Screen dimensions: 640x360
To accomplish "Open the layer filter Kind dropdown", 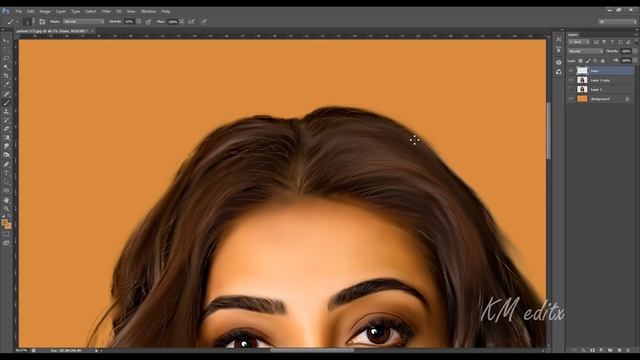I will point(579,42).
